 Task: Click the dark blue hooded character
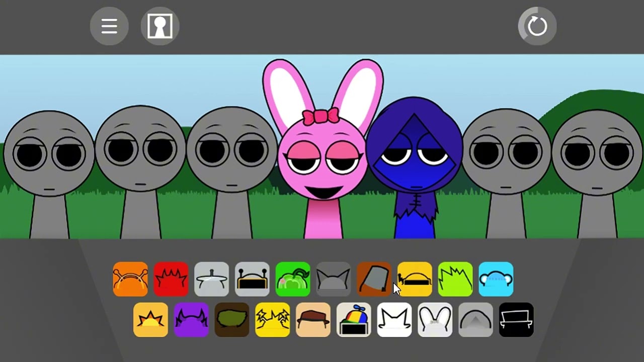(x=414, y=168)
